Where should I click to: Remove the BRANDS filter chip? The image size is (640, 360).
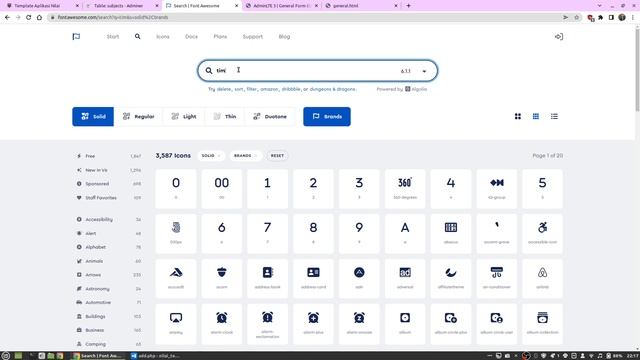click(x=246, y=156)
